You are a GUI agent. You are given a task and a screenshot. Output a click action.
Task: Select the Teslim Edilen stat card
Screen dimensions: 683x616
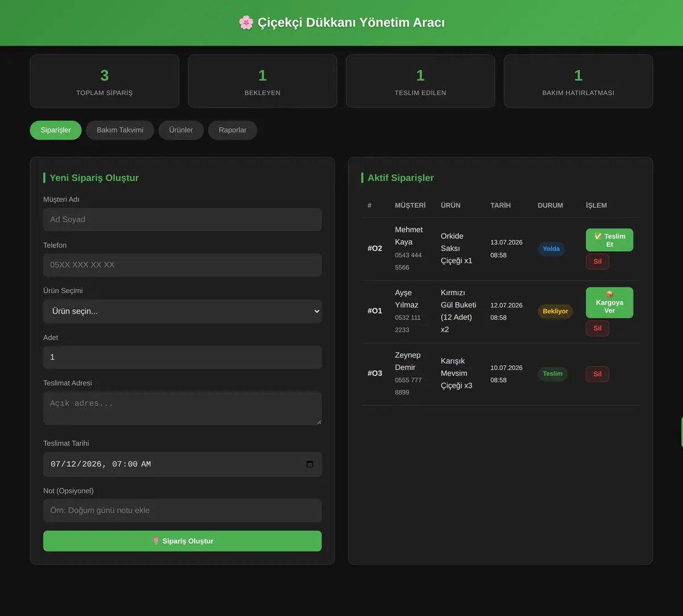[421, 81]
